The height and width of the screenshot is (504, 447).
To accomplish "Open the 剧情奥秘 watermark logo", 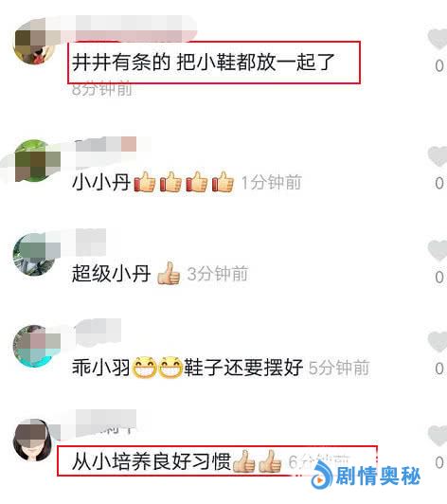I will pyautogui.click(x=322, y=477).
